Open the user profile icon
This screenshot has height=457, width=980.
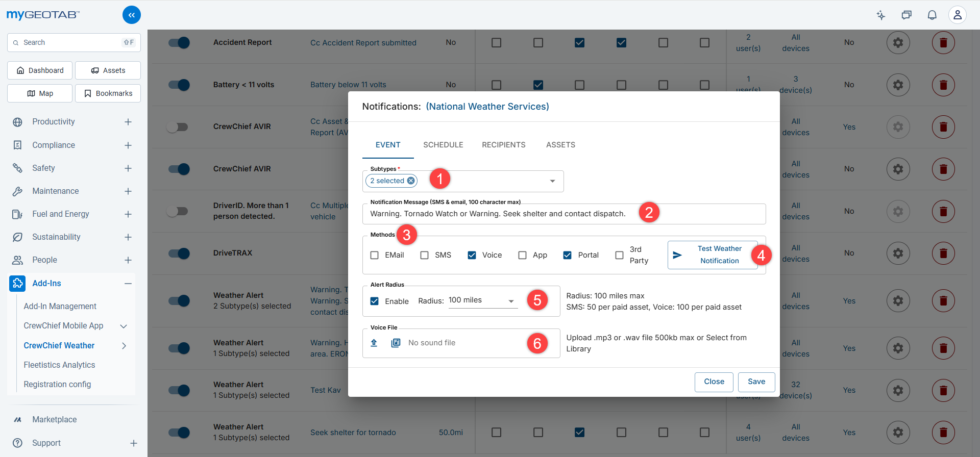click(957, 15)
